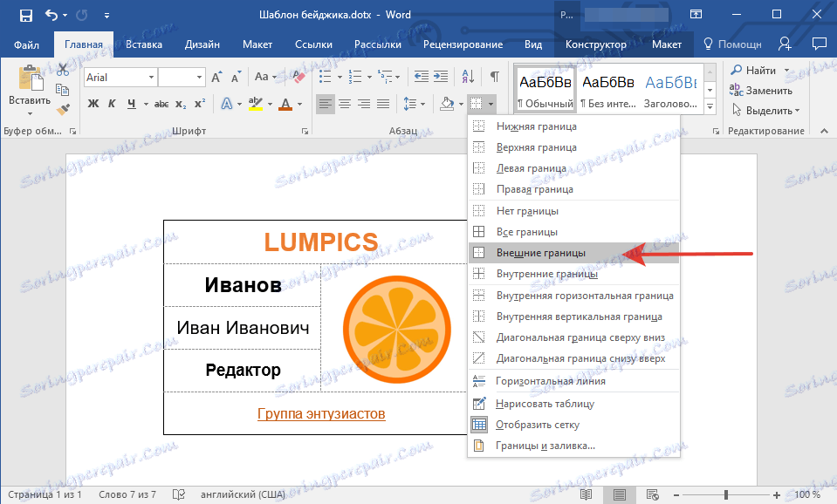Open the Вставка ribbon tab
The height and width of the screenshot is (504, 837).
point(144,44)
